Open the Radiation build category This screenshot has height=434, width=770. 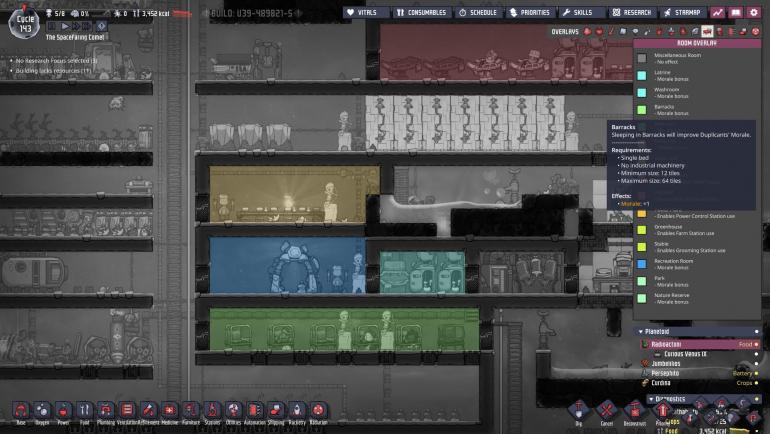(318, 410)
